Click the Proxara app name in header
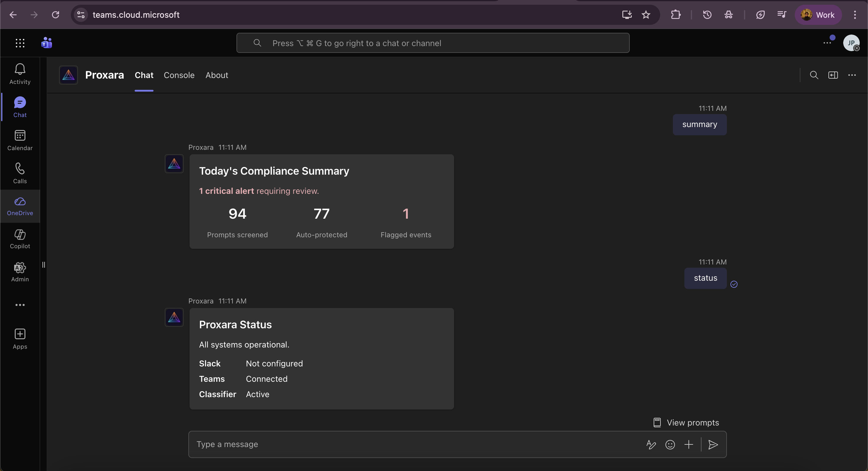This screenshot has width=868, height=471. [105, 75]
